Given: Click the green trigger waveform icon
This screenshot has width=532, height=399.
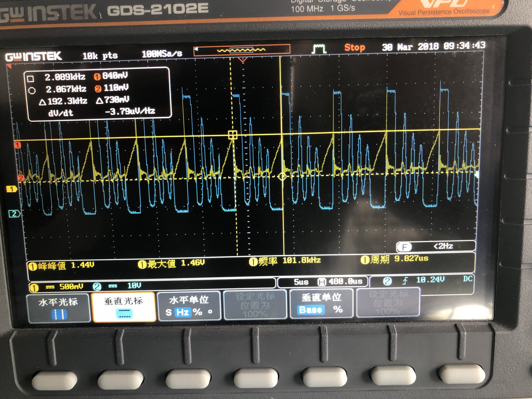Looking at the screenshot, I should tap(319, 49).
